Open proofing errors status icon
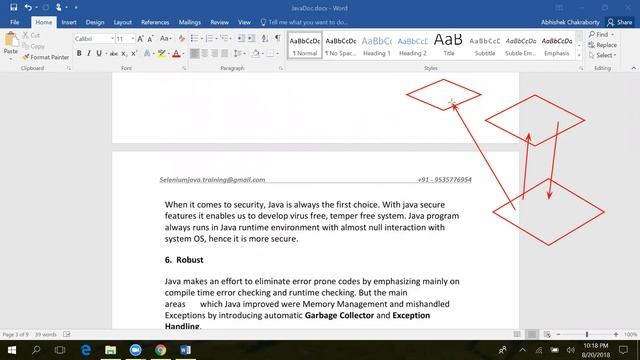The height and width of the screenshot is (360, 640). [67, 334]
